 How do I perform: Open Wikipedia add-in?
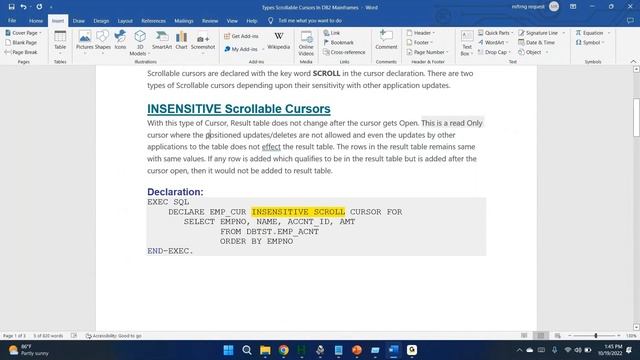(x=279, y=41)
